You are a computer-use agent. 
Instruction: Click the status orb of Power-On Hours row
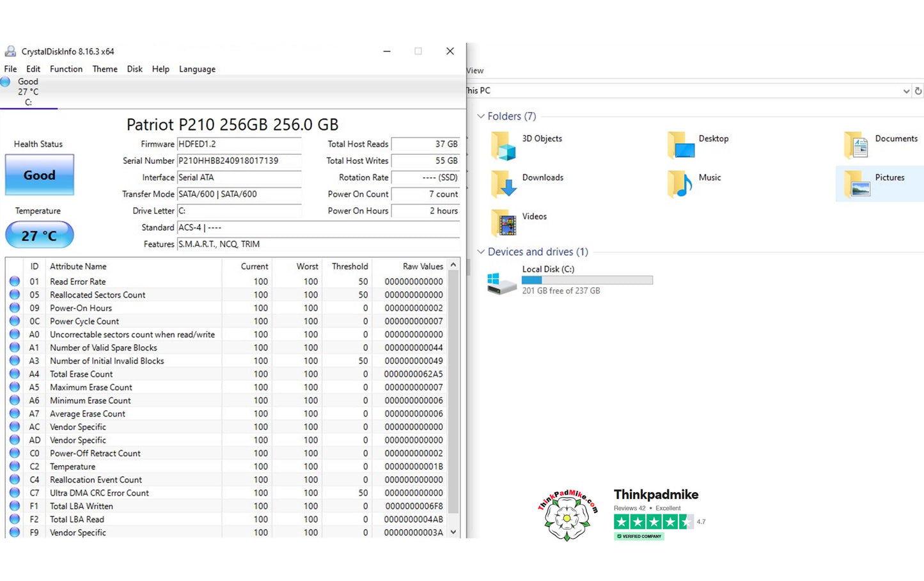pos(15,308)
